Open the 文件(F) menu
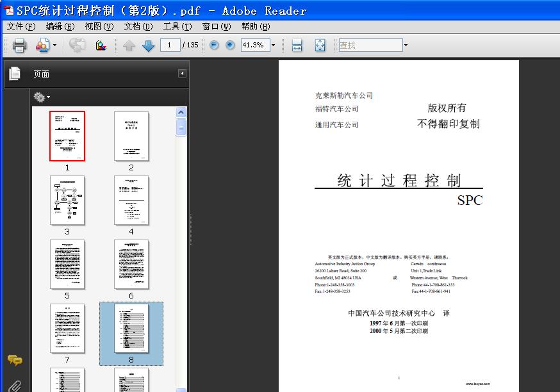 coord(21,26)
